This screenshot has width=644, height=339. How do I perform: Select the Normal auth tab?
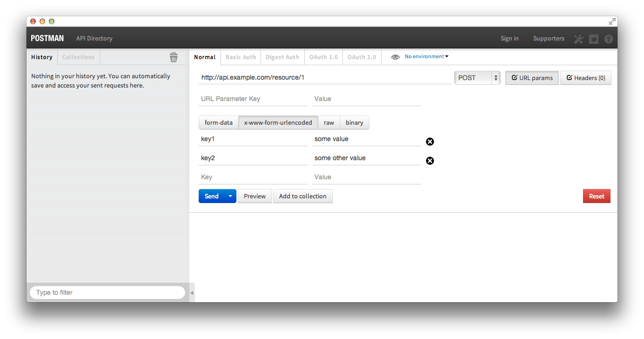tap(205, 57)
